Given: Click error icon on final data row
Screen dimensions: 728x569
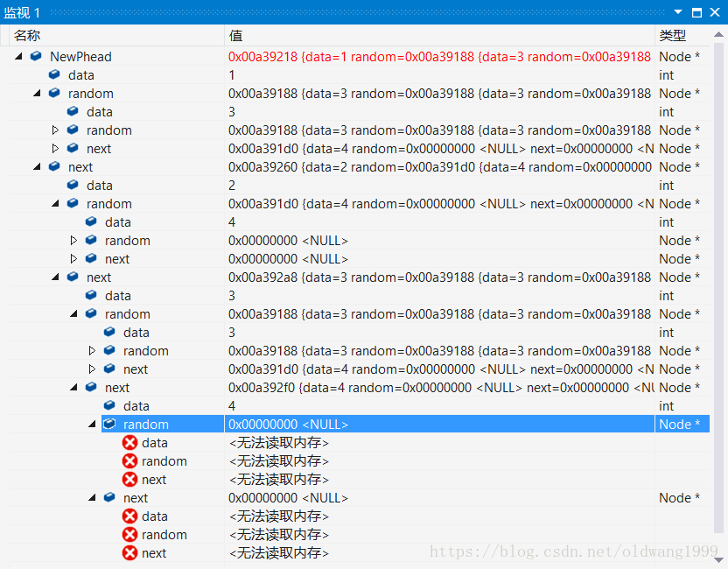Looking at the screenshot, I should click(x=130, y=516).
